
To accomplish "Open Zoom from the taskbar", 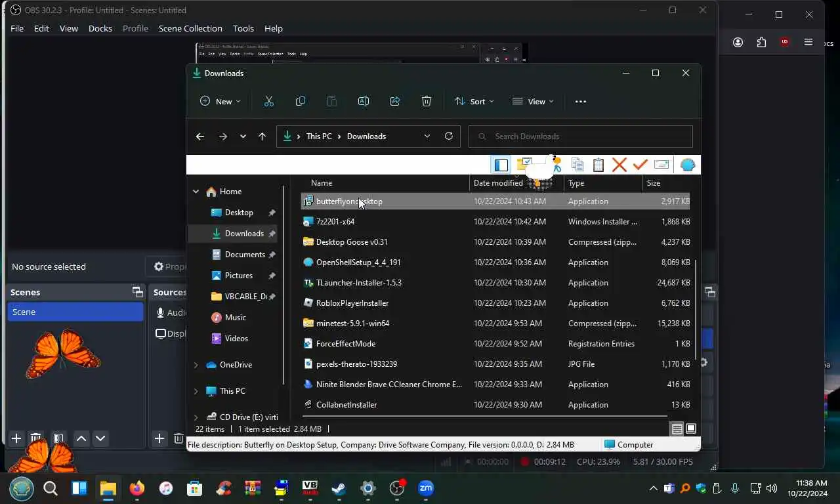I will tap(426, 488).
